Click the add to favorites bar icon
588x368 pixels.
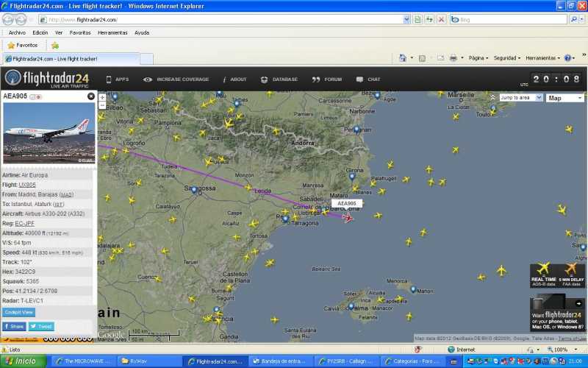coord(55,46)
